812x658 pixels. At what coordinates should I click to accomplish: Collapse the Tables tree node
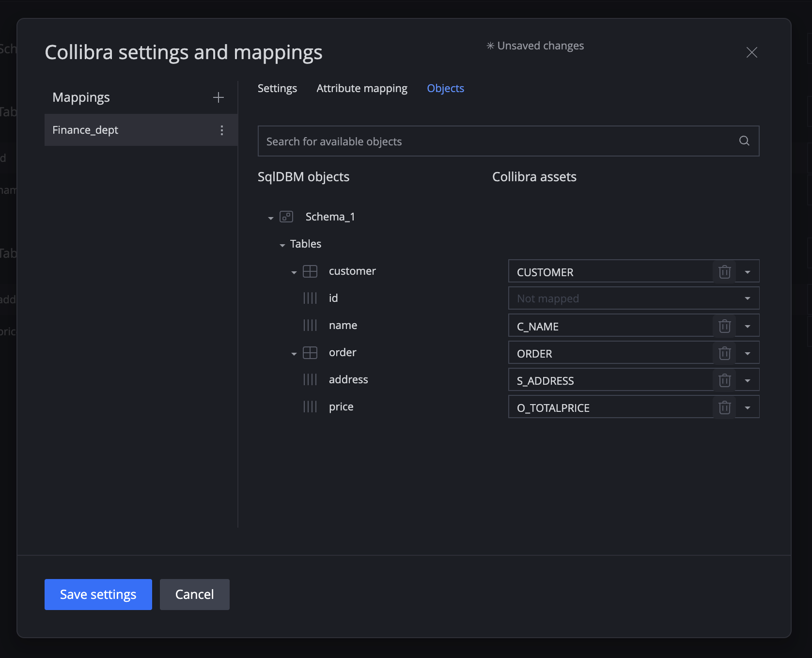[x=282, y=245]
